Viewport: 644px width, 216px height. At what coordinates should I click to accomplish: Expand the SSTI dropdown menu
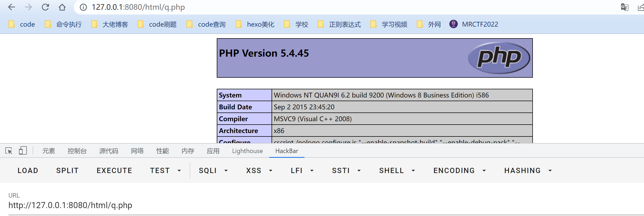point(346,170)
